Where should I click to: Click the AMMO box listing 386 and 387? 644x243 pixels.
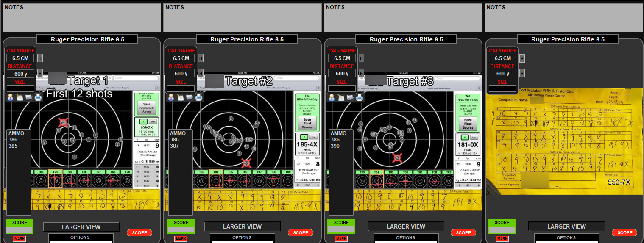tap(180, 173)
